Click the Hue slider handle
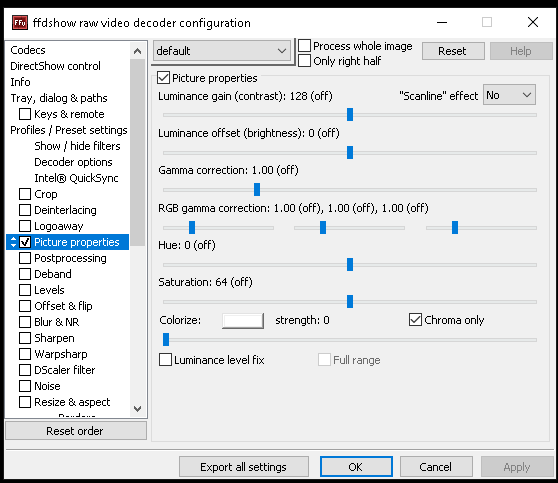Image resolution: width=558 pixels, height=483 pixels. pyautogui.click(x=350, y=264)
